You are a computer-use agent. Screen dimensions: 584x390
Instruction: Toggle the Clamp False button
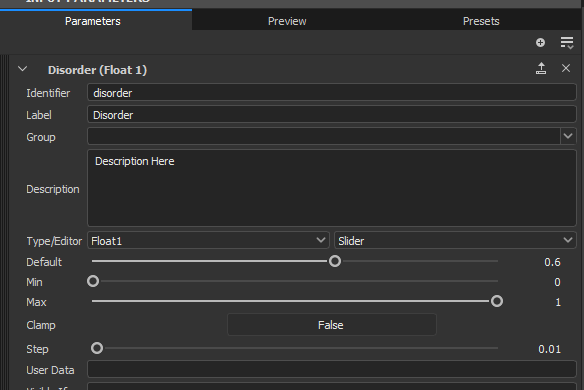331,325
